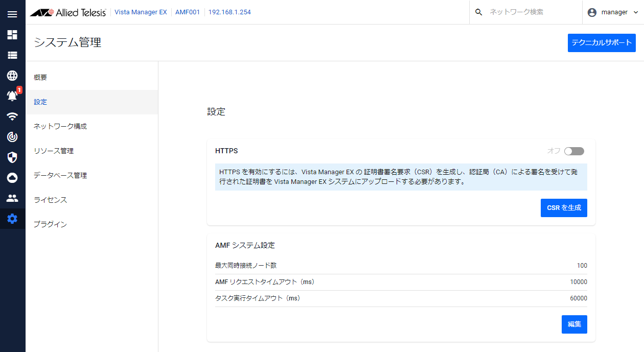Select the 概要 menu item

(x=40, y=78)
